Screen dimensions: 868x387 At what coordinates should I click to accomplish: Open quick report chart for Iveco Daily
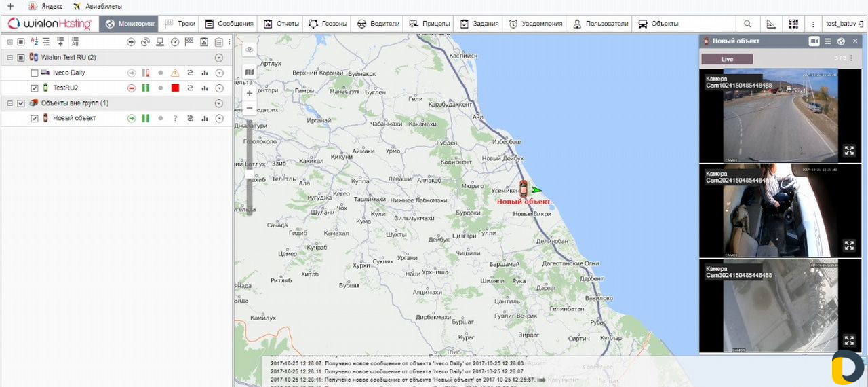204,73
